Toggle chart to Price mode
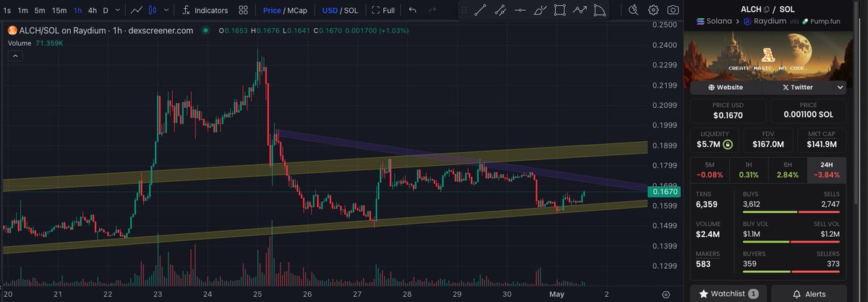Viewport: 868px width, 302px height. tap(272, 10)
